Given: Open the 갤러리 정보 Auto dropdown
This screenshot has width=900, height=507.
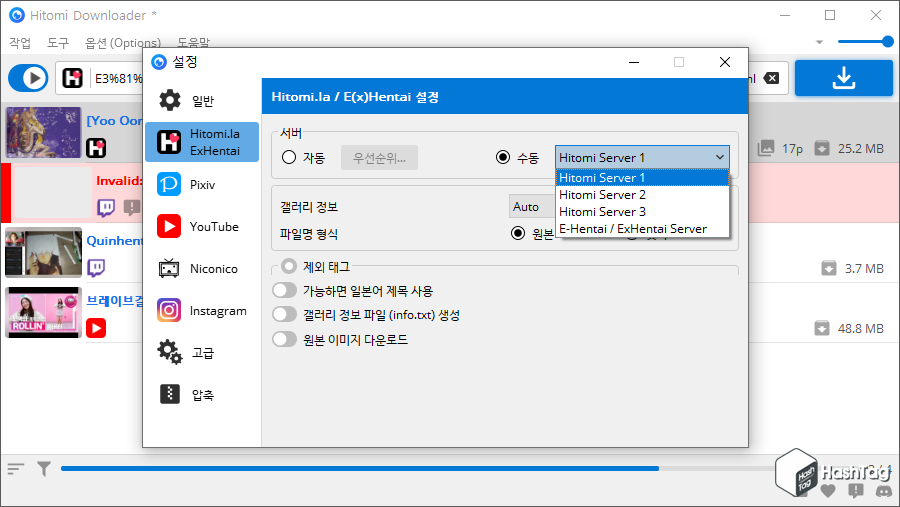Looking at the screenshot, I should click(x=532, y=207).
